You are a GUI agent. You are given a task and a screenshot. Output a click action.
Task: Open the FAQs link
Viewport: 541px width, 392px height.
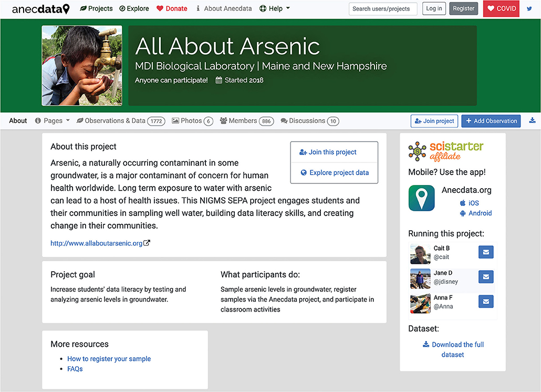tap(75, 369)
